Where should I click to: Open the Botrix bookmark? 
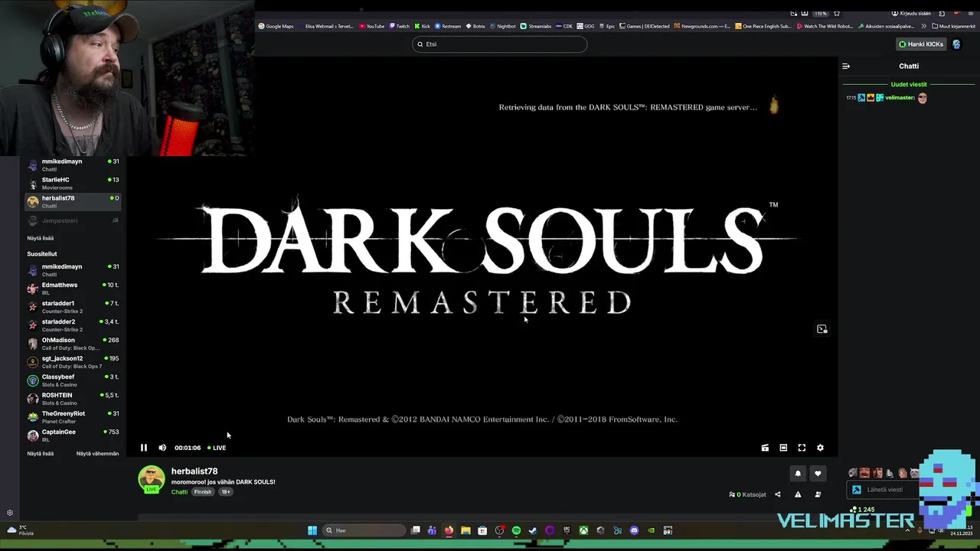(475, 26)
